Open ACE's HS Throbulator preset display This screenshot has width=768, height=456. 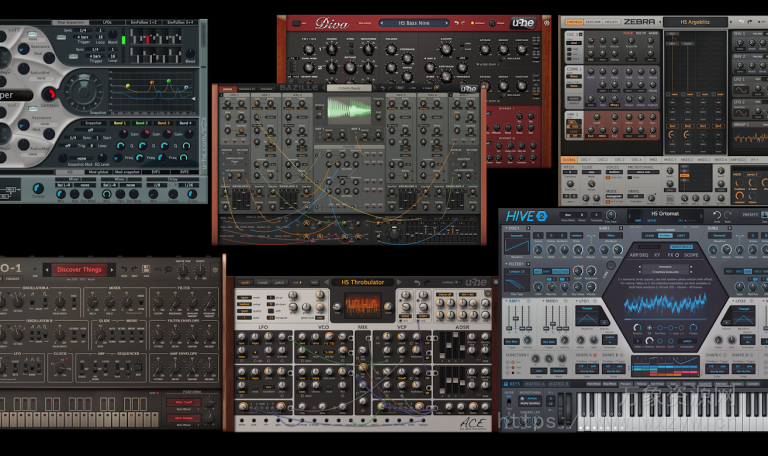[362, 282]
